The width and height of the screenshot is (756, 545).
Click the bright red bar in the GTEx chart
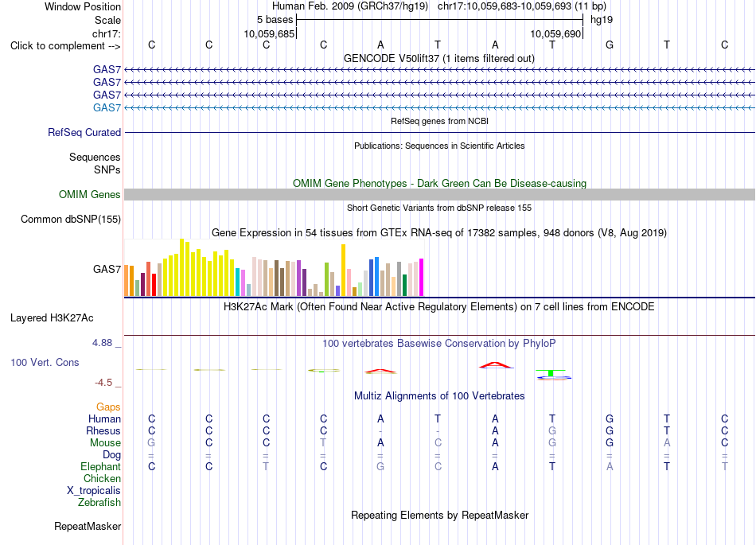[154, 285]
